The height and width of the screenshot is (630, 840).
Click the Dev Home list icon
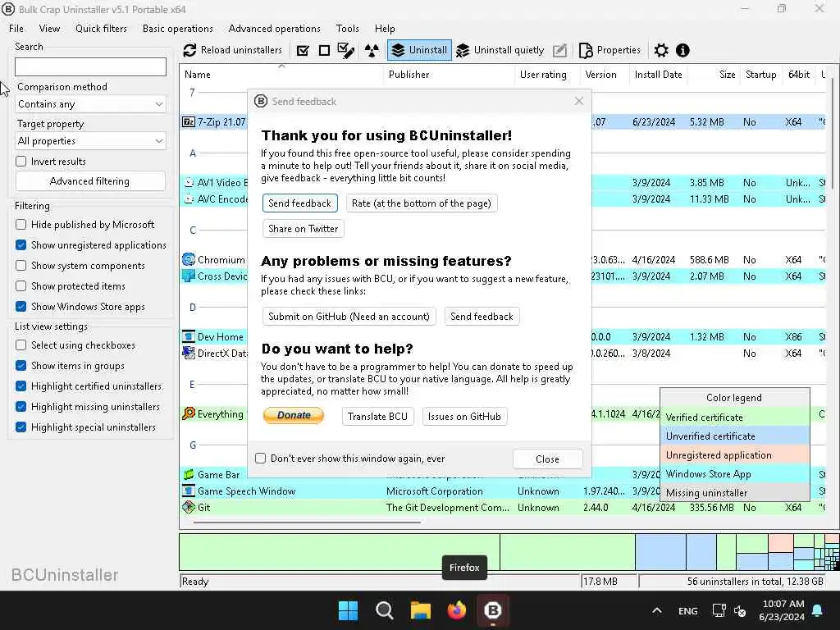[x=189, y=337]
